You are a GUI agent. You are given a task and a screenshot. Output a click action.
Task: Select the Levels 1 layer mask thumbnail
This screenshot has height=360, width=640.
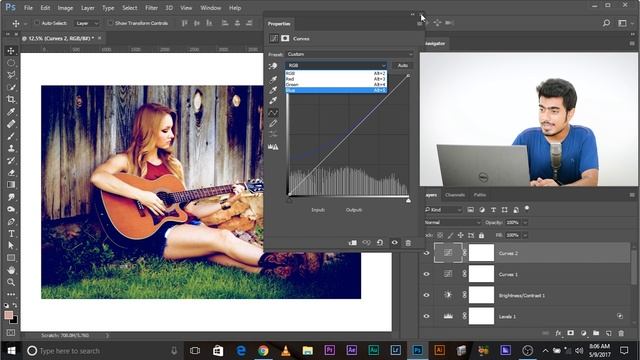pos(481,316)
